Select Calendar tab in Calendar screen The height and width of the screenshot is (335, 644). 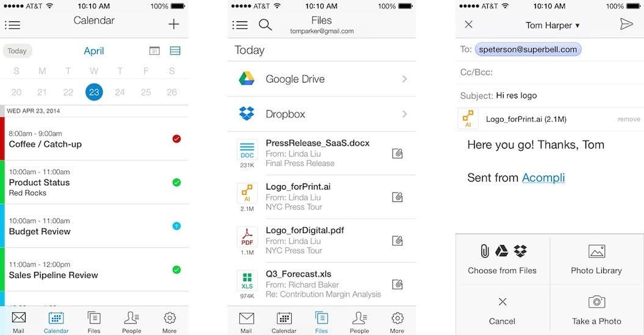click(x=56, y=322)
